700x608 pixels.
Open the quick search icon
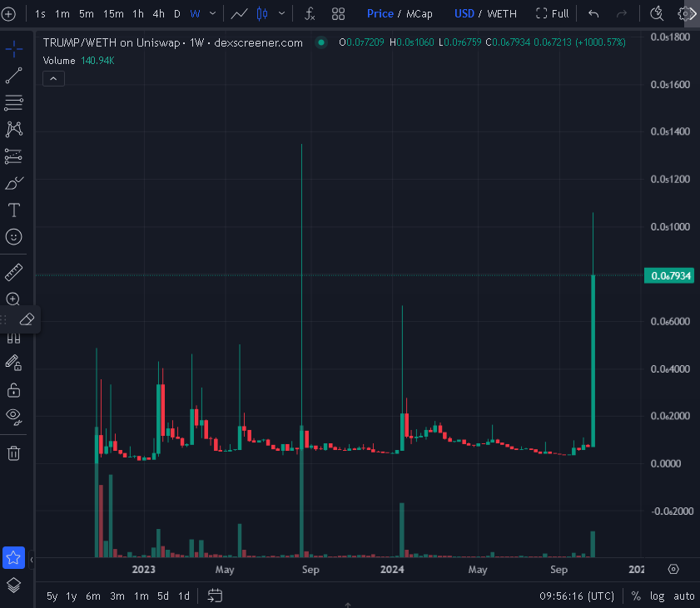click(657, 14)
